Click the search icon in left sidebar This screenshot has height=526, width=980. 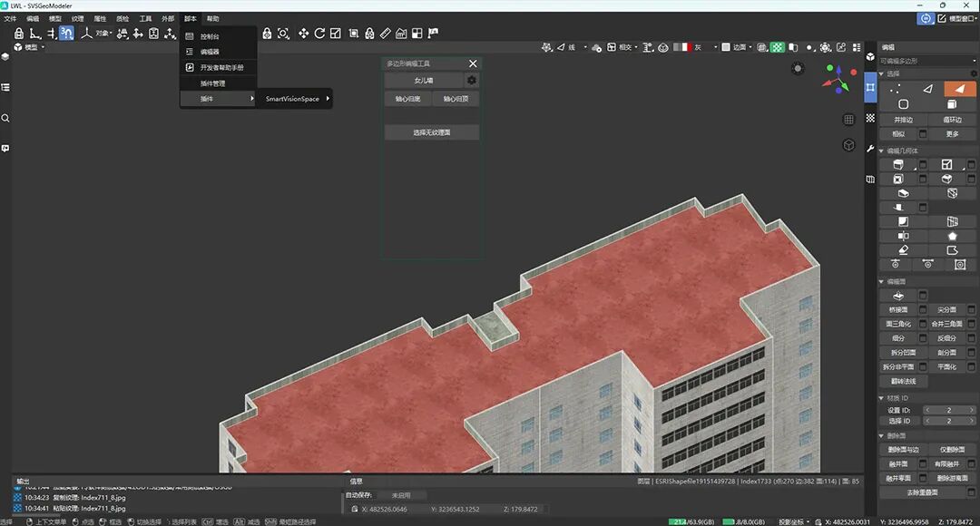(5, 118)
